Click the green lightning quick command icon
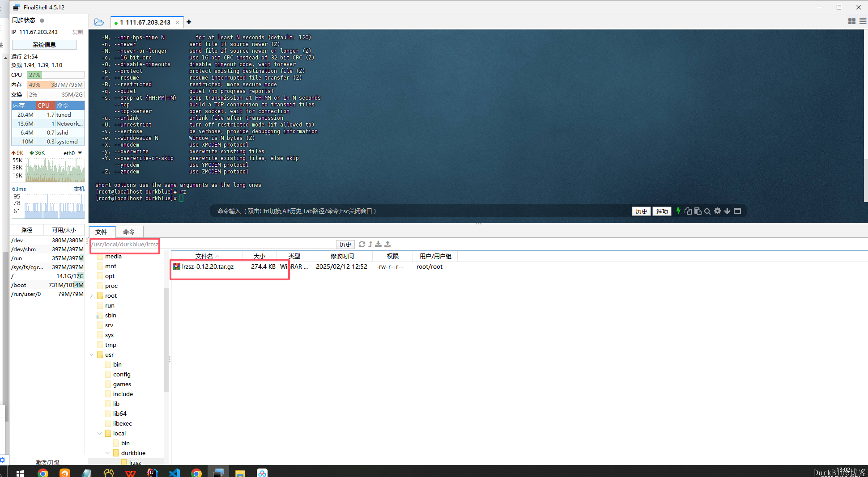Screen dimensions: 868x477 coord(678,211)
